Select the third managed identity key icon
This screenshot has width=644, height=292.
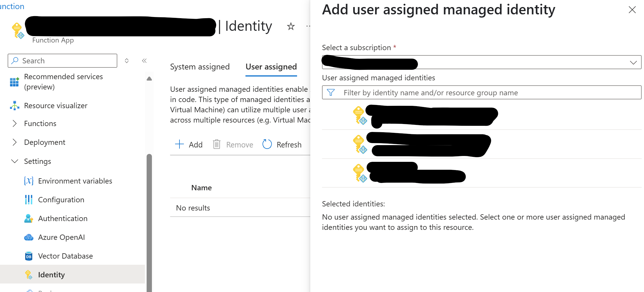(360, 173)
